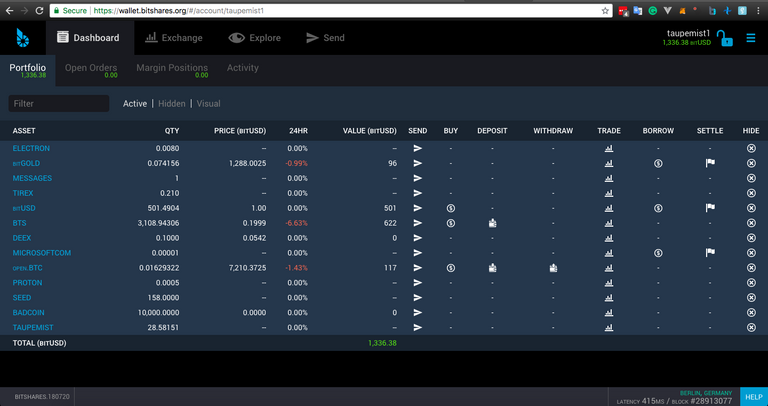
Task: Hide the TAUPEMIST asset
Action: tap(751, 328)
